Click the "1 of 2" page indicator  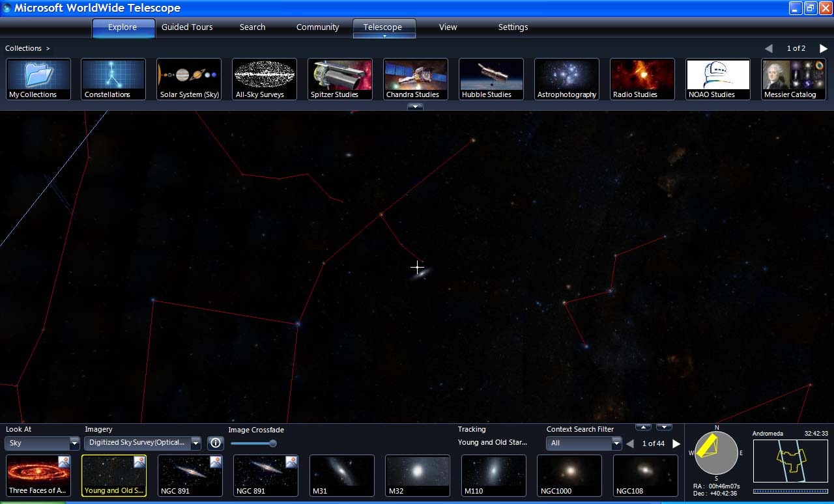pyautogui.click(x=796, y=48)
